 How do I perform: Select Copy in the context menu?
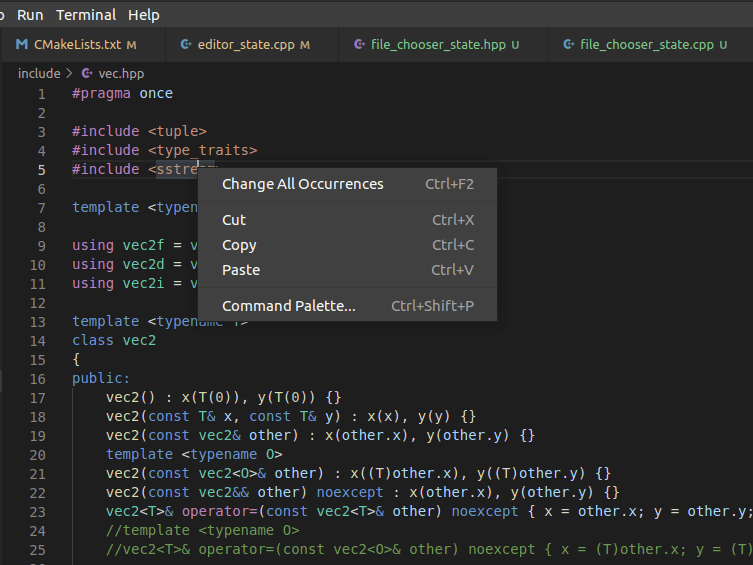(x=347, y=245)
